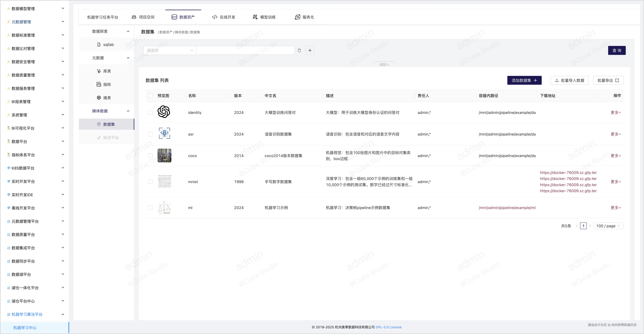Screen dimensions: 644x334
Task: Click the OpenAI preview image of identity
Action: pyautogui.click(x=164, y=112)
